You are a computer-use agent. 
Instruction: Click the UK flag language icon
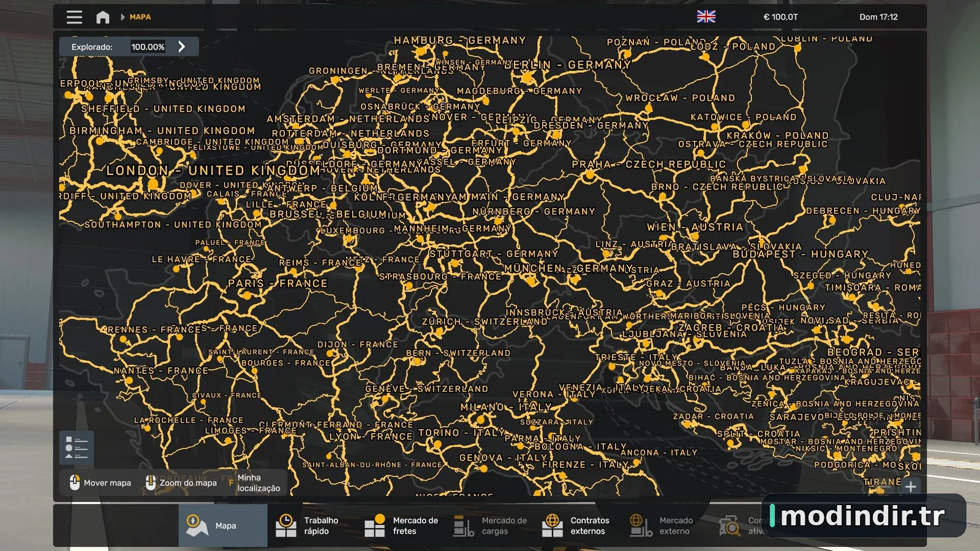(706, 17)
